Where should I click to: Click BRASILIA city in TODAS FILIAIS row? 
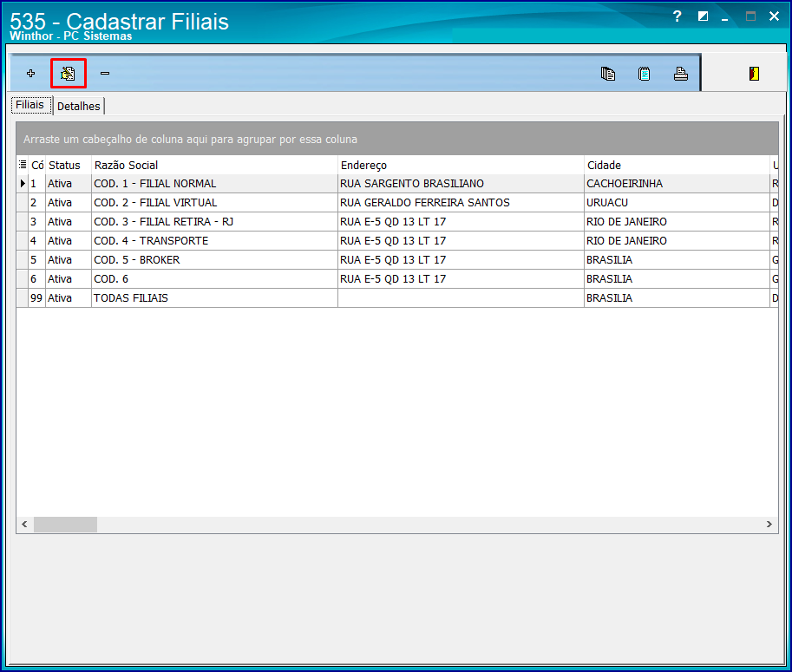tap(677, 298)
